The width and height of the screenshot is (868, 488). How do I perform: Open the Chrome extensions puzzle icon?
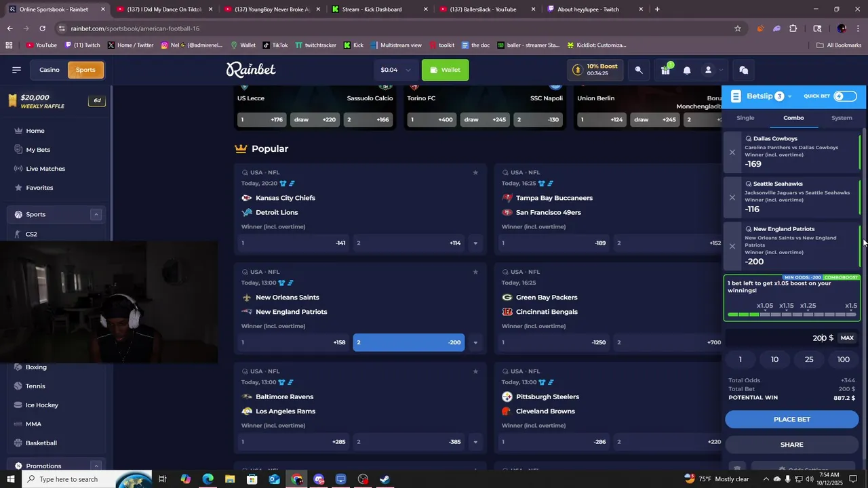coord(793,28)
